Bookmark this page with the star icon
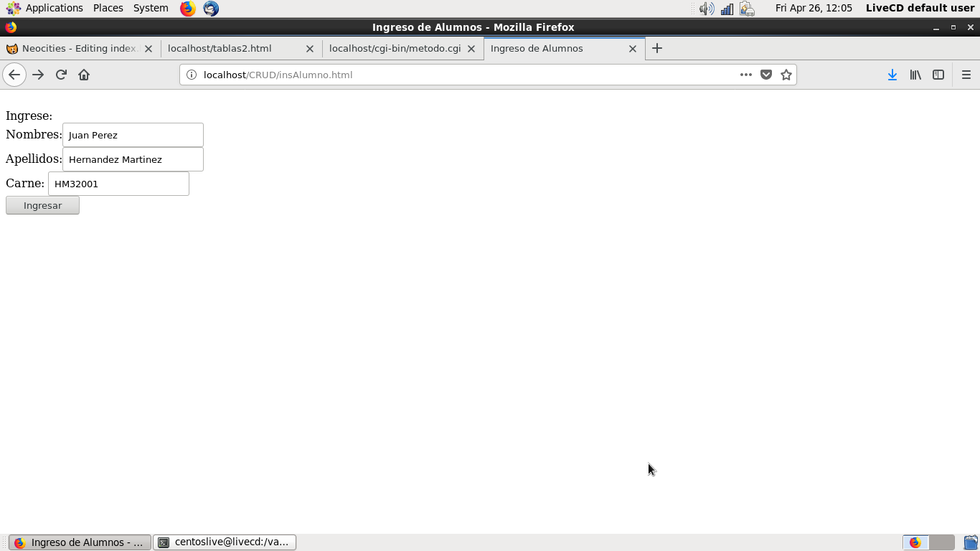 (x=786, y=75)
